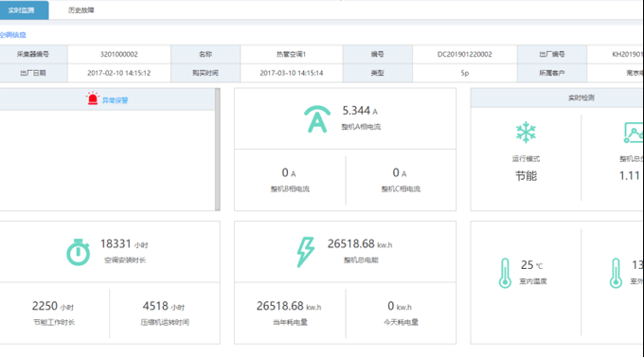Image resolution: width=644 pixels, height=357 pixels.
Task: Click the snowflake run-mode icon
Action: pos(526,133)
